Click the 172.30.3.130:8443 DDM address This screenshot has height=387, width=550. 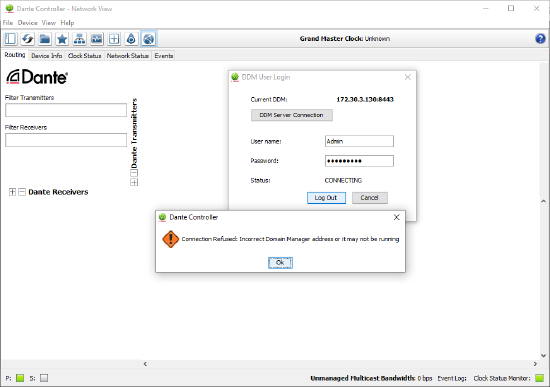click(365, 100)
